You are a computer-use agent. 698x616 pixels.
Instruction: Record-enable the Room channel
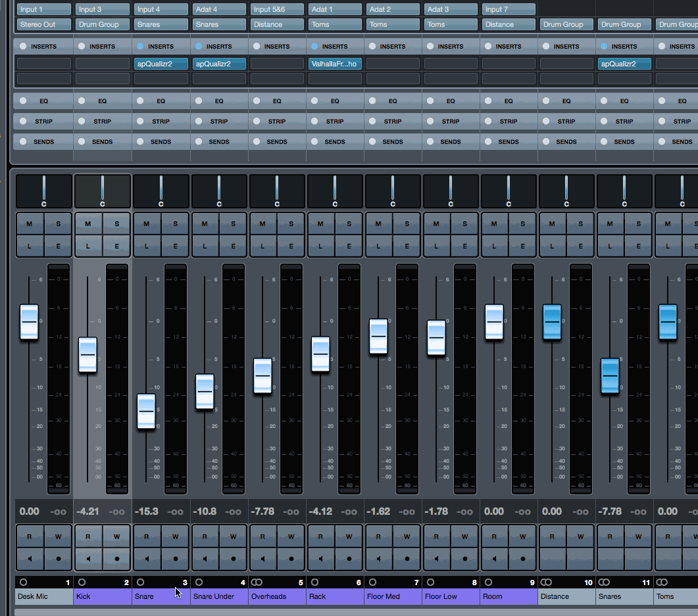[523, 559]
